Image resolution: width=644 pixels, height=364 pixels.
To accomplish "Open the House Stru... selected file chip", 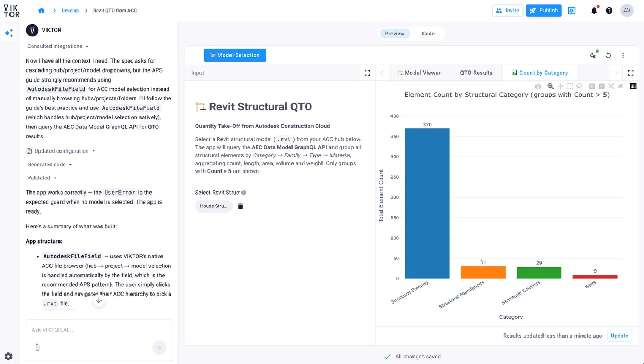I will click(214, 206).
